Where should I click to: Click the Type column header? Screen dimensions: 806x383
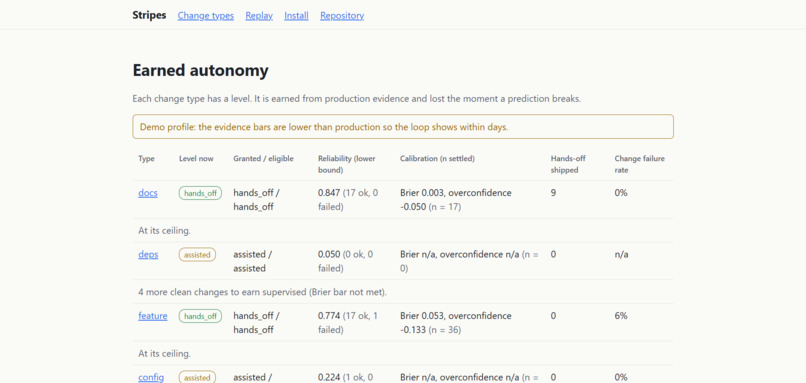pos(146,159)
